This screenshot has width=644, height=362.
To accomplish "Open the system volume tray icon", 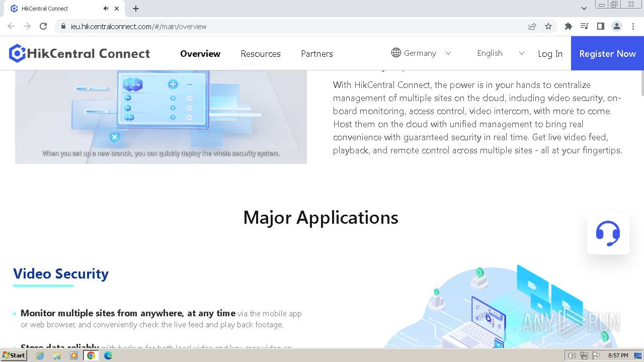I will [572, 355].
